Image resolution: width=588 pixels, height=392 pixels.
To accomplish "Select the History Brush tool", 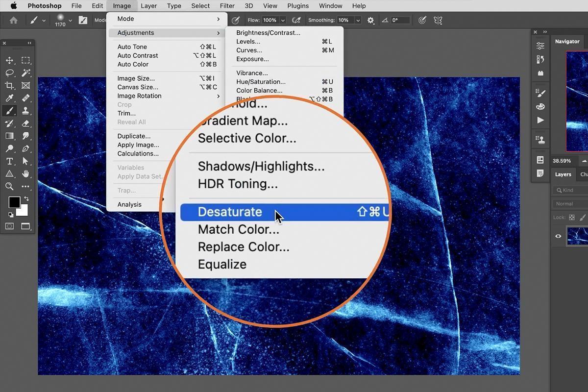I will tap(9, 123).
